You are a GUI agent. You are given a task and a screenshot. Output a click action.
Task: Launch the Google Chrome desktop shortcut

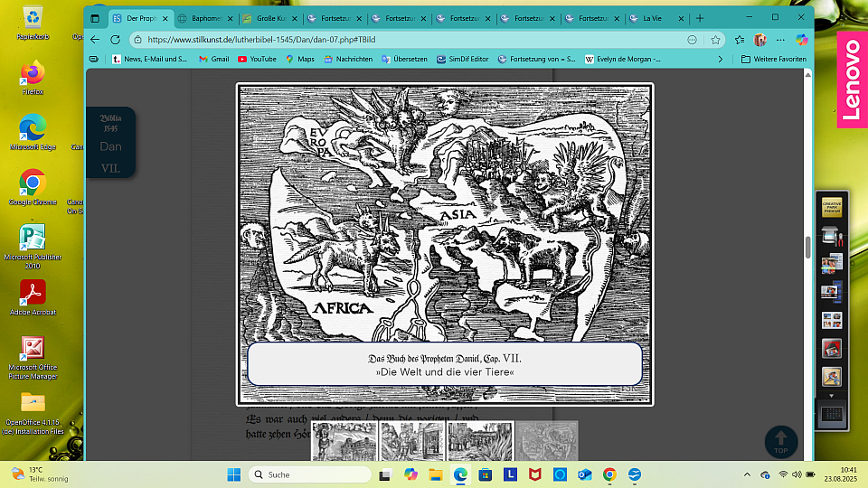(x=33, y=188)
